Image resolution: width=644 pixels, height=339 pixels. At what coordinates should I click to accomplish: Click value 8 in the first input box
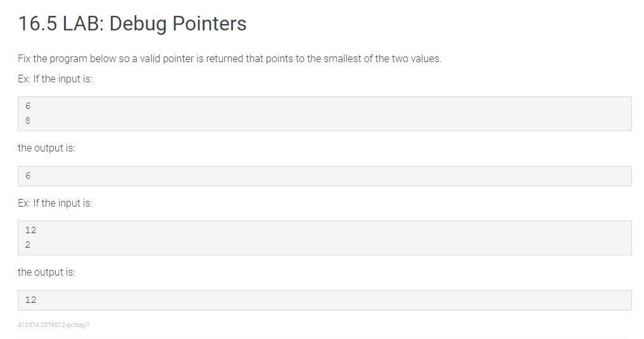click(x=28, y=120)
